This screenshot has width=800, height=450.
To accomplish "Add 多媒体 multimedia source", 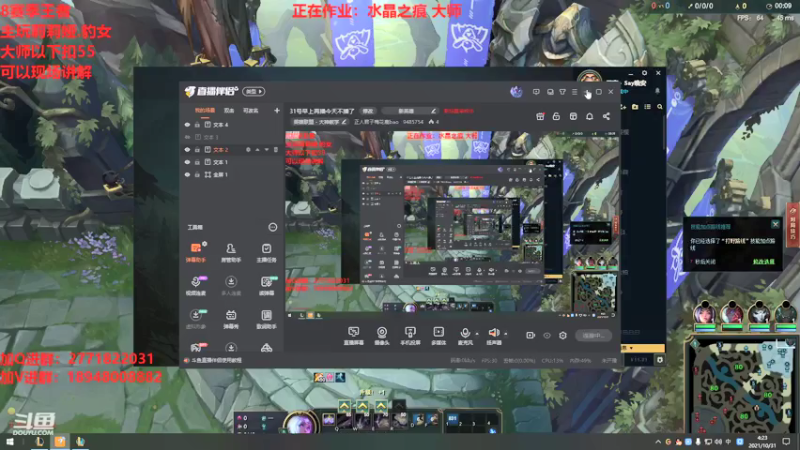I will tap(439, 336).
